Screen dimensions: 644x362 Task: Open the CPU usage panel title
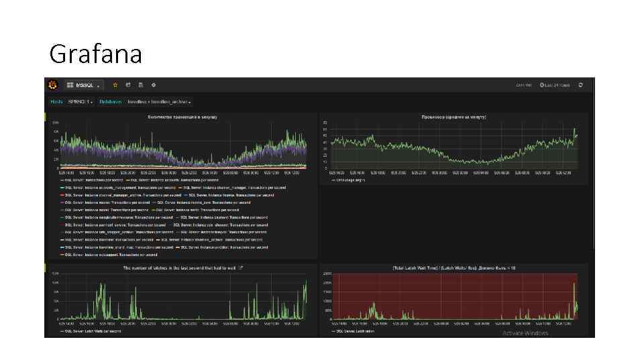(x=454, y=117)
